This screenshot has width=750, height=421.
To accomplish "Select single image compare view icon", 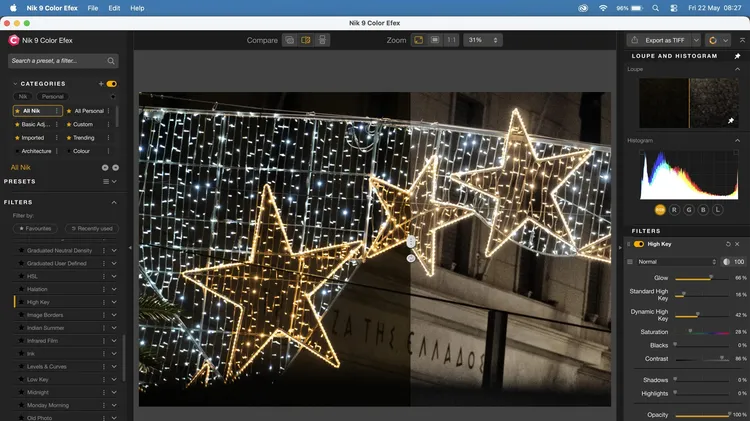I will (x=290, y=40).
